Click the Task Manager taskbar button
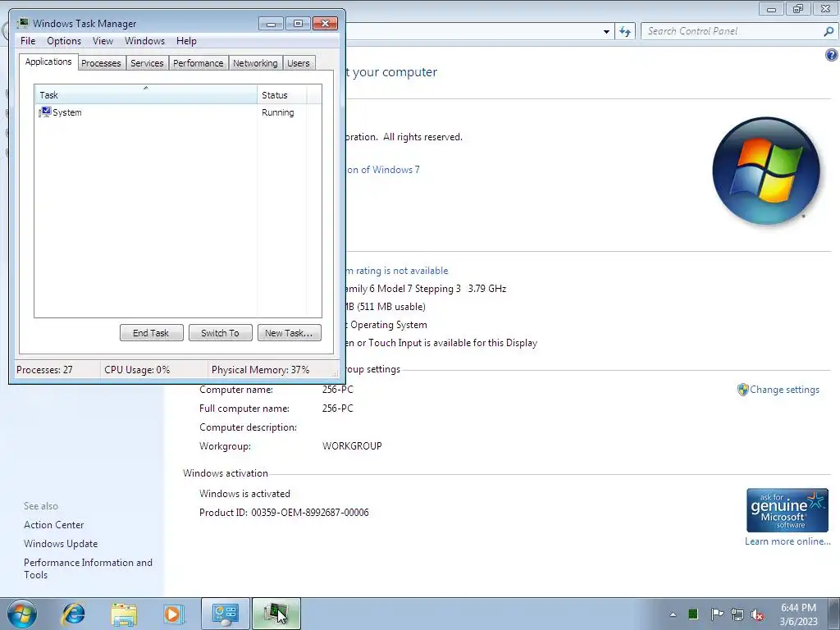This screenshot has width=840, height=630. pos(276,614)
